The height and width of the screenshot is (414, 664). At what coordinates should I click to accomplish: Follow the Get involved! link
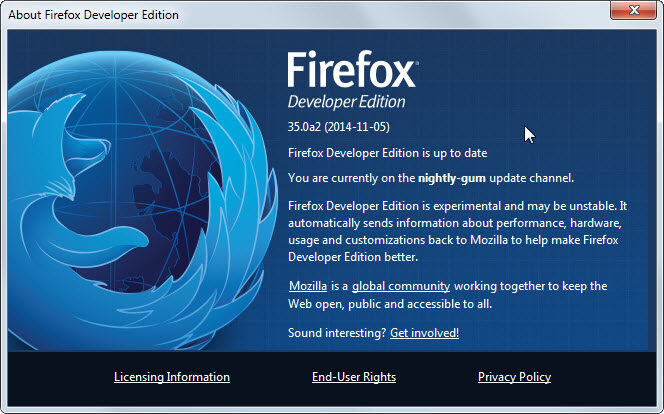424,333
